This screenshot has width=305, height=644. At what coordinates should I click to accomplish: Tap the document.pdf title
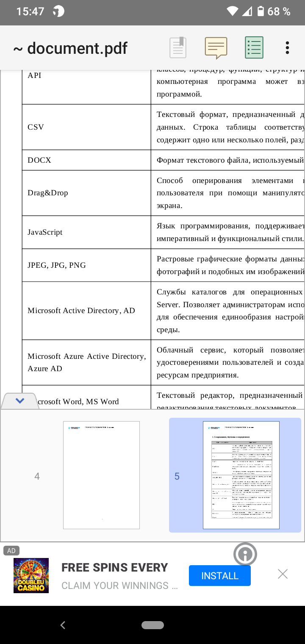(x=70, y=48)
